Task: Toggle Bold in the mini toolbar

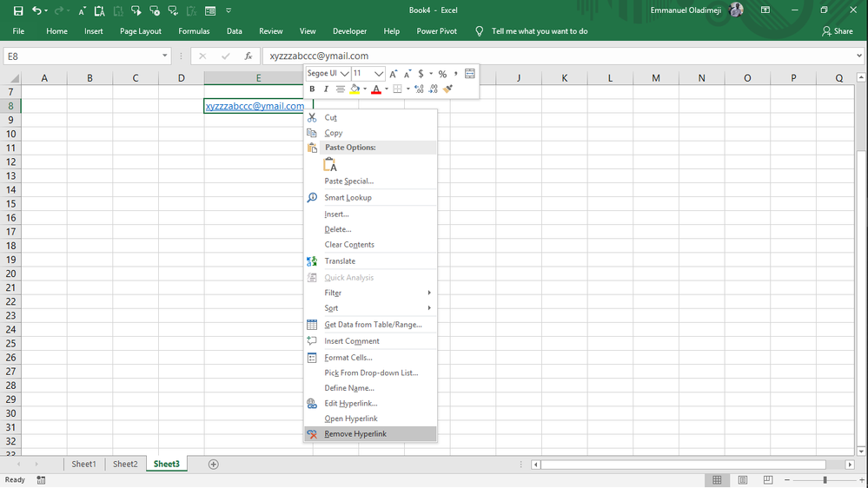Action: (312, 89)
